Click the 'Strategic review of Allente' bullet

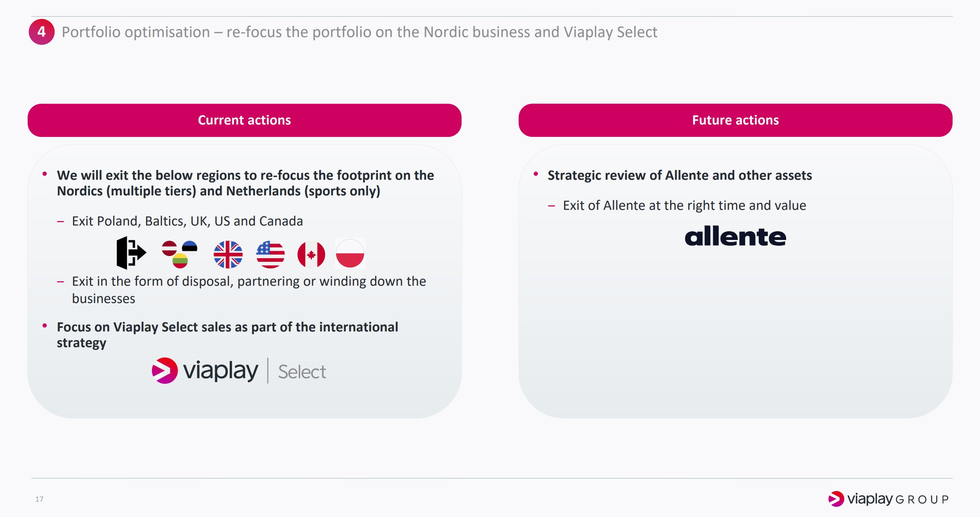(680, 175)
